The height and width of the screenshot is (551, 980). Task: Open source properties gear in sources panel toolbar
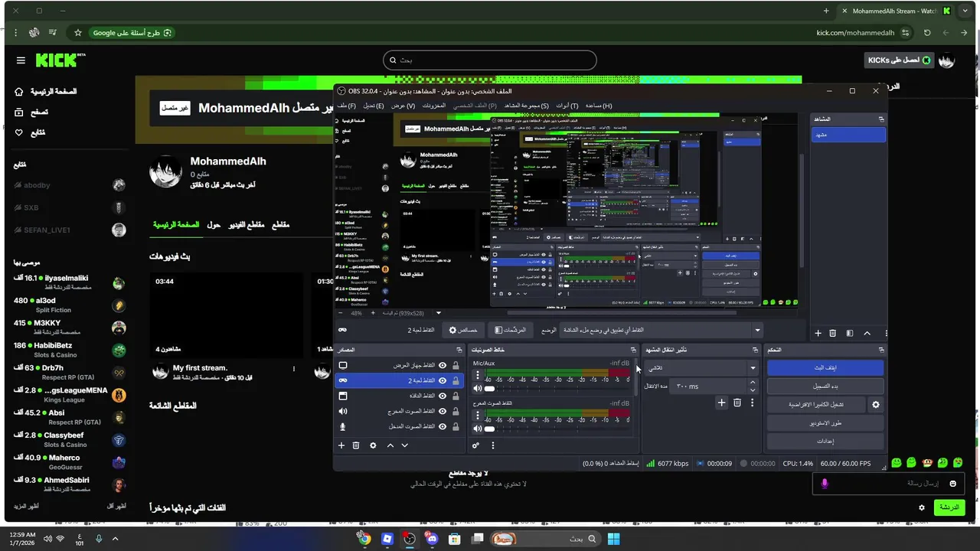click(373, 445)
